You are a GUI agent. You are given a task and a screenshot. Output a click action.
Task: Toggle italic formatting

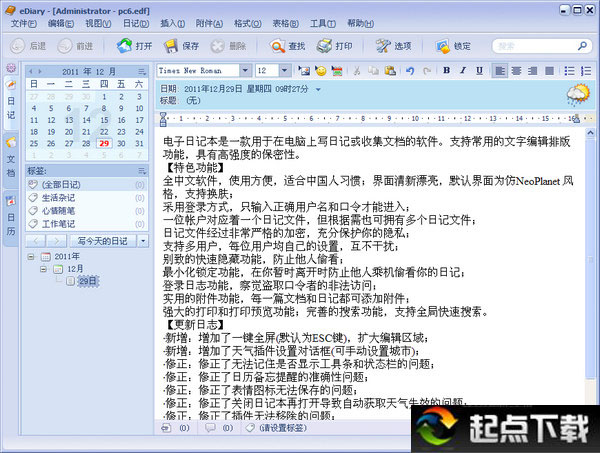click(463, 70)
